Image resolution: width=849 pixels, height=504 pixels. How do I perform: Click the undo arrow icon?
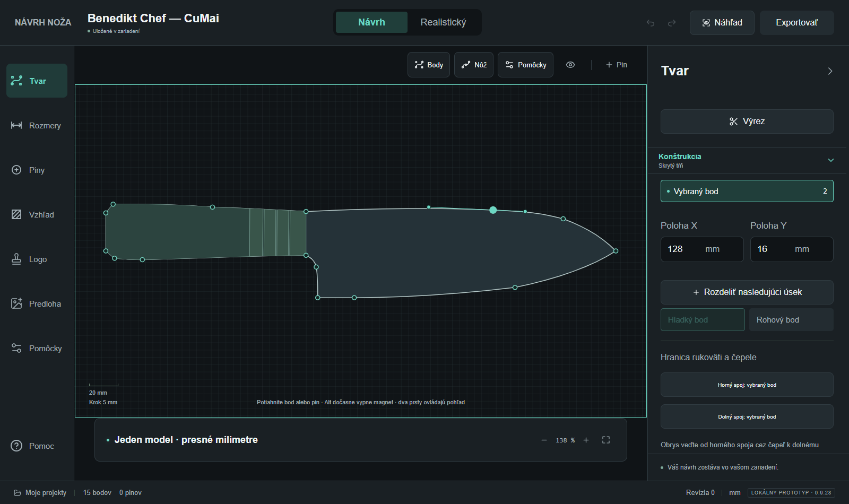(x=651, y=23)
